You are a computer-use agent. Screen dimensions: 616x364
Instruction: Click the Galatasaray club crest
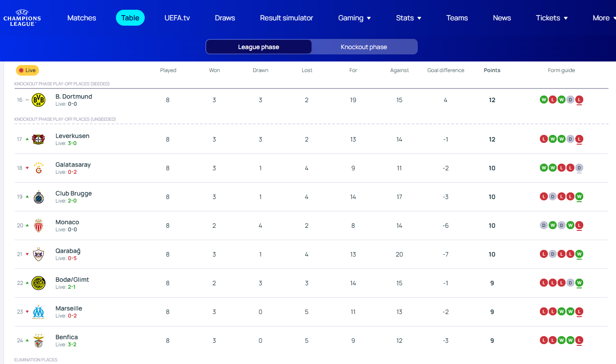pos(38,168)
